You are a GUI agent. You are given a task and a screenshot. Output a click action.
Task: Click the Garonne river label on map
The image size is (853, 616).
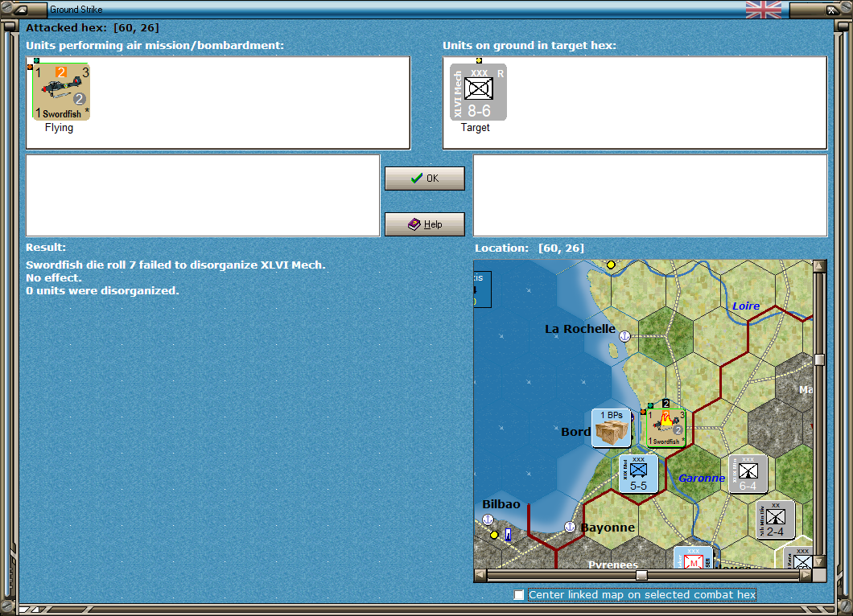pos(702,478)
